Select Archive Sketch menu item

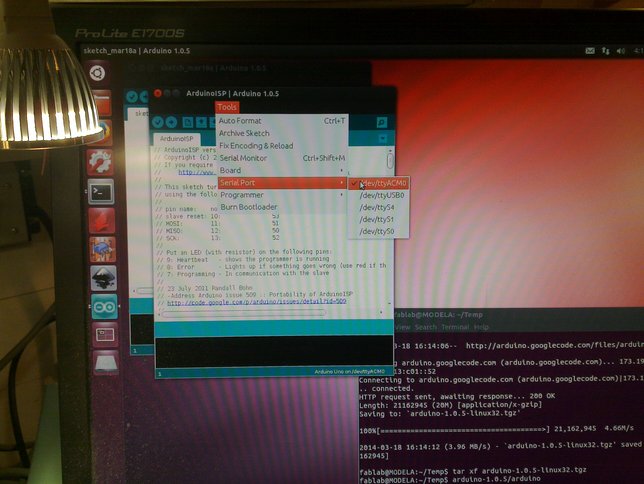pyautogui.click(x=282, y=133)
